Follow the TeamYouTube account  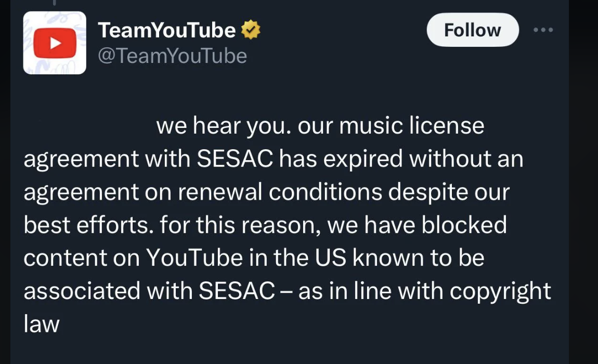(x=472, y=30)
